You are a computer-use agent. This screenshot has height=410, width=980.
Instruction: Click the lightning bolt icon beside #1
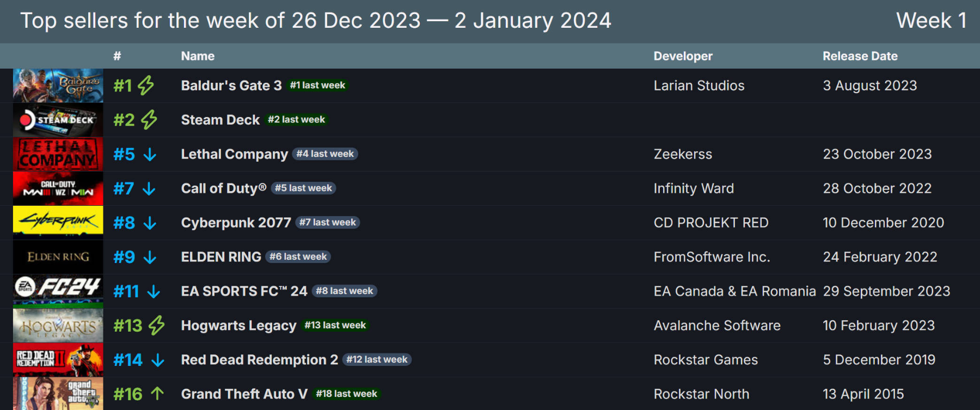coord(146,85)
